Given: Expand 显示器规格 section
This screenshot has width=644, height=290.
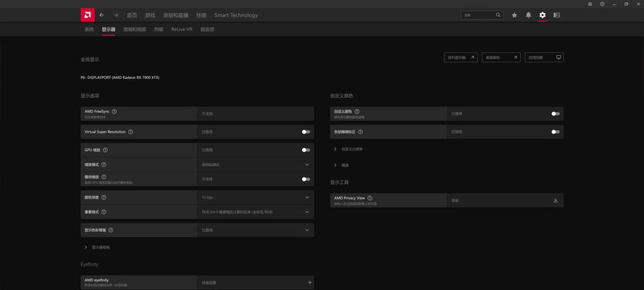Looking at the screenshot, I should click(97, 247).
